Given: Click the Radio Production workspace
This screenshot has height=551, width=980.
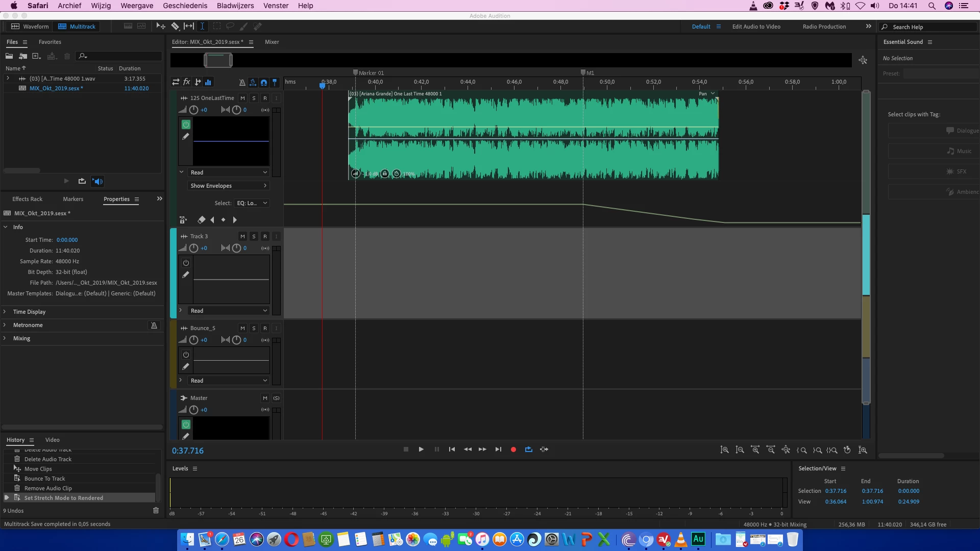Looking at the screenshot, I should point(824,27).
